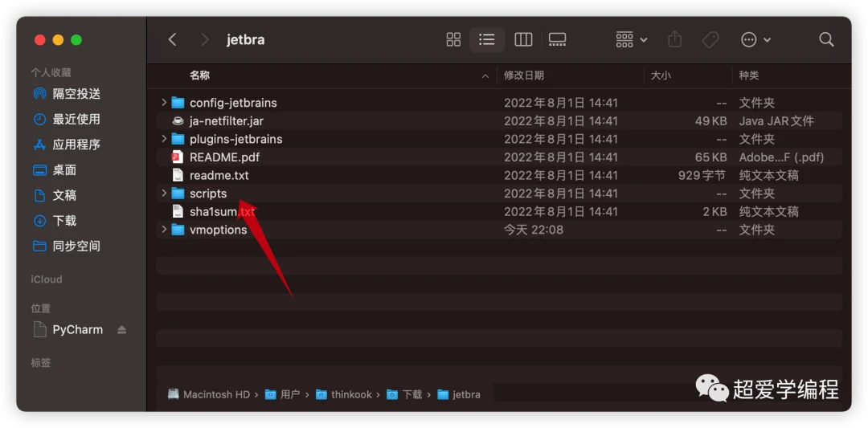This screenshot has height=428, width=868.
Task: Go forward with the right chevron button
Action: point(205,40)
